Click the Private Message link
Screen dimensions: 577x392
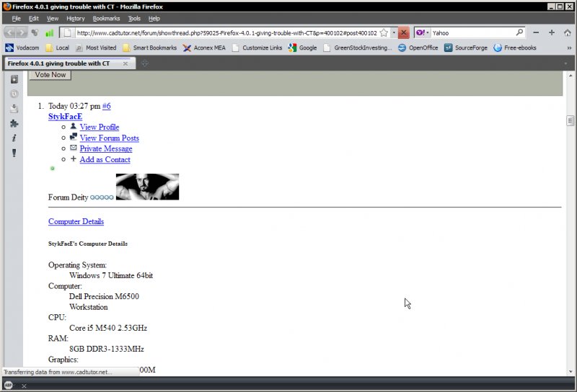(x=106, y=148)
